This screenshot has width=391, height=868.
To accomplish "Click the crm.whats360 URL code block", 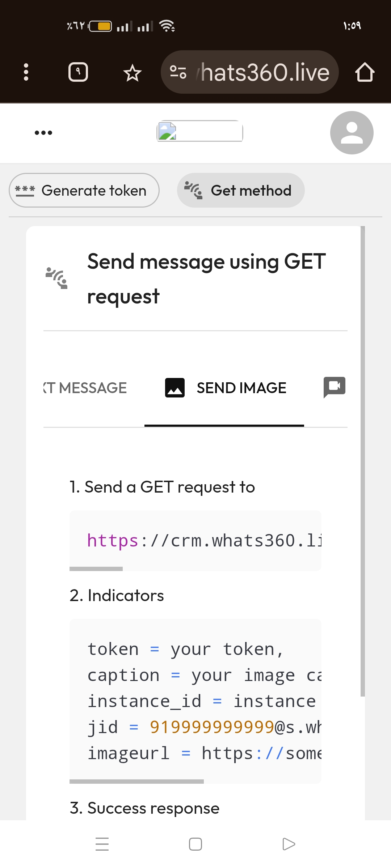I will [195, 540].
